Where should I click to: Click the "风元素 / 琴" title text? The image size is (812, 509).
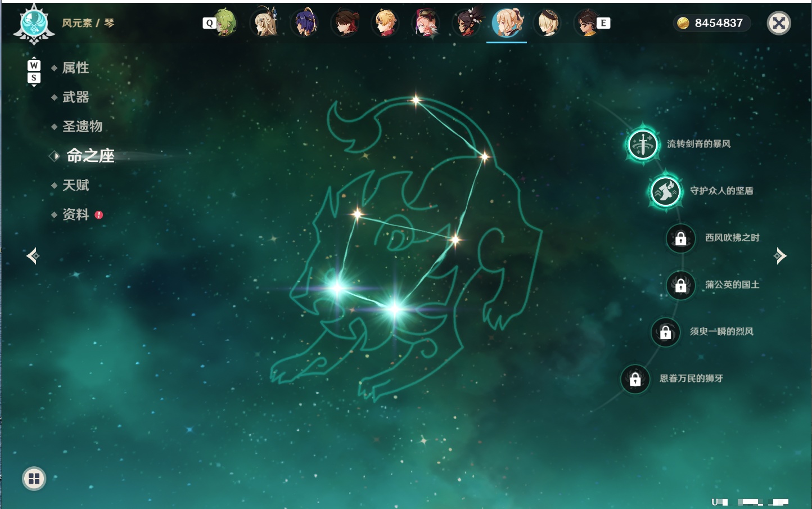(88, 23)
